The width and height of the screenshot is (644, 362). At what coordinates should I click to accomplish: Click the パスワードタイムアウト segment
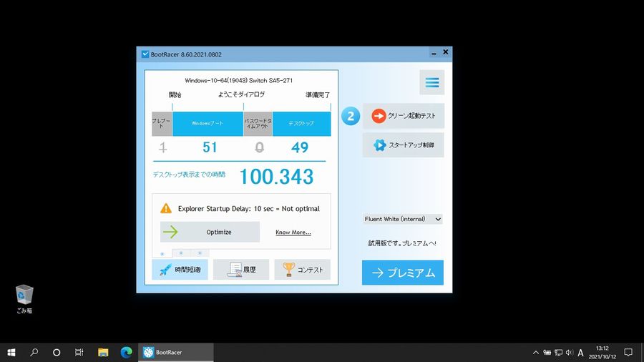258,124
